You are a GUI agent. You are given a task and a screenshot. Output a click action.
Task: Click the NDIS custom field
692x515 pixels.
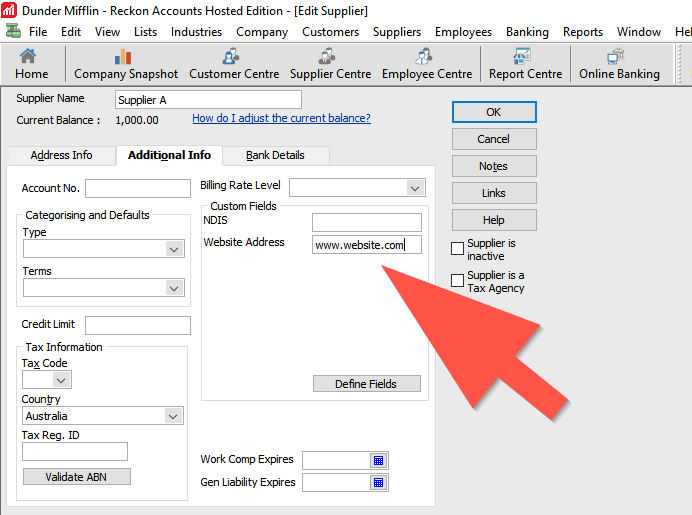tap(366, 222)
